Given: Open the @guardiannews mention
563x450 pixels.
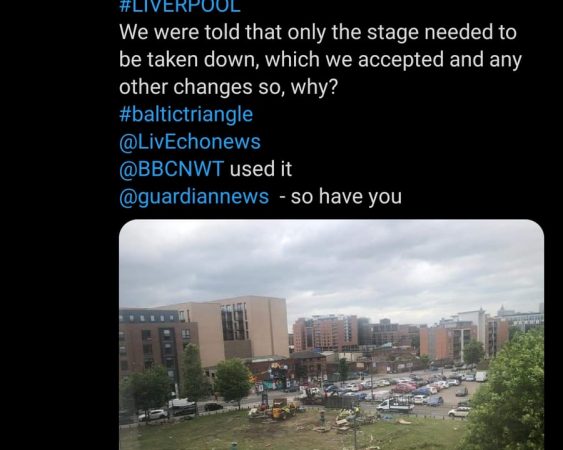Looking at the screenshot, I should (194, 197).
